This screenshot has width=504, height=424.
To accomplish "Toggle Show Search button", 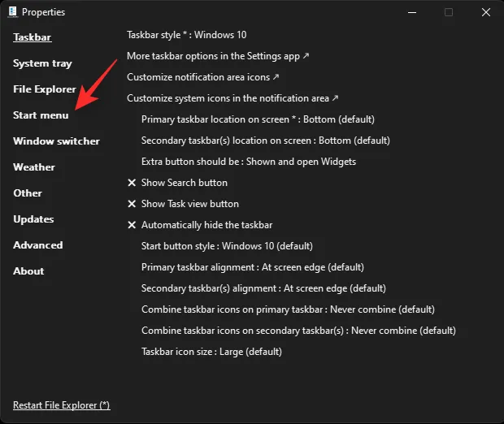I will [178, 183].
